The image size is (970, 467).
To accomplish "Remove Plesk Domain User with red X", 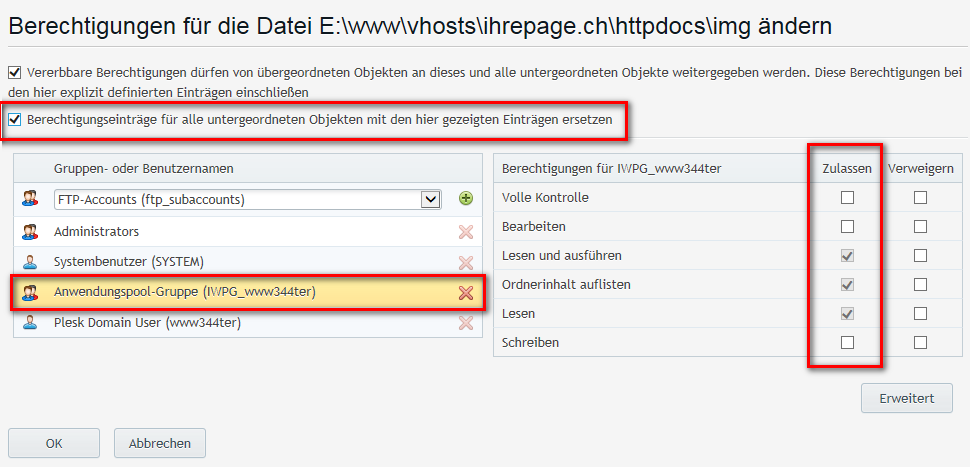I will coord(465,323).
